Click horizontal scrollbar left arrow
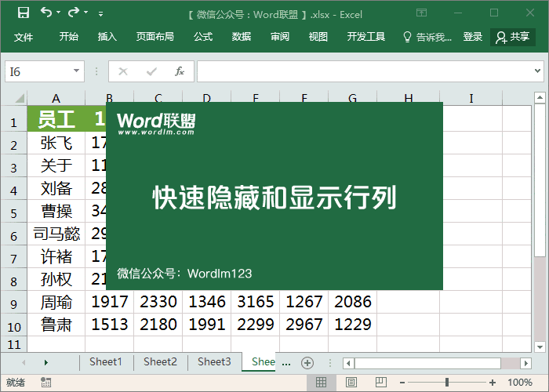 tap(348, 363)
